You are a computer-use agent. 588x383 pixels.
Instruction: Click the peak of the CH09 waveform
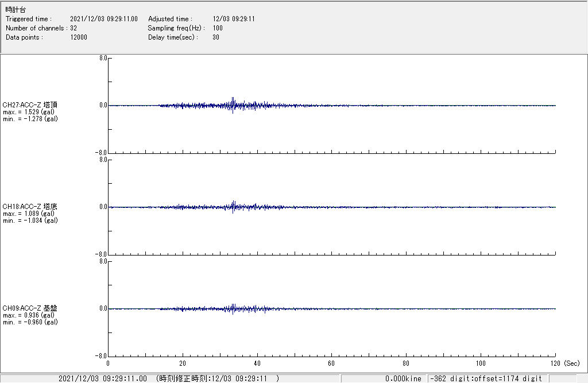(233, 305)
